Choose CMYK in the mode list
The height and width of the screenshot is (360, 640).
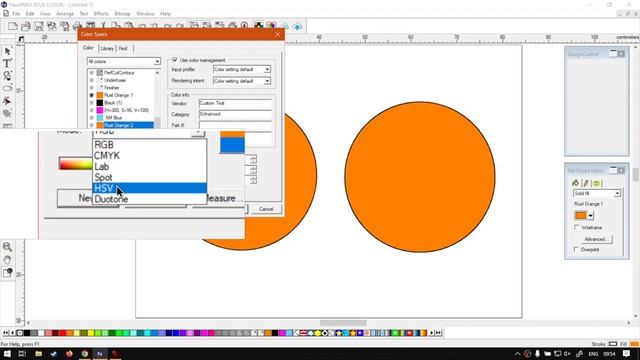click(x=149, y=156)
